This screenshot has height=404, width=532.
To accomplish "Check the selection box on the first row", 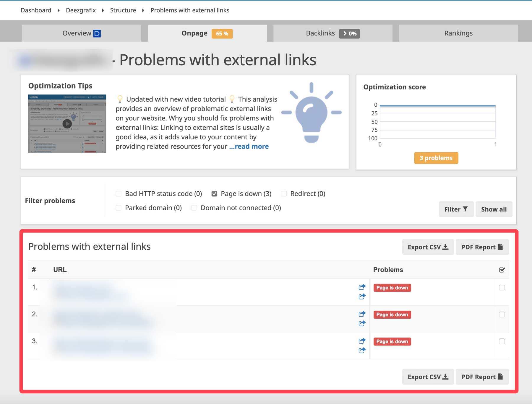I will click(x=502, y=287).
